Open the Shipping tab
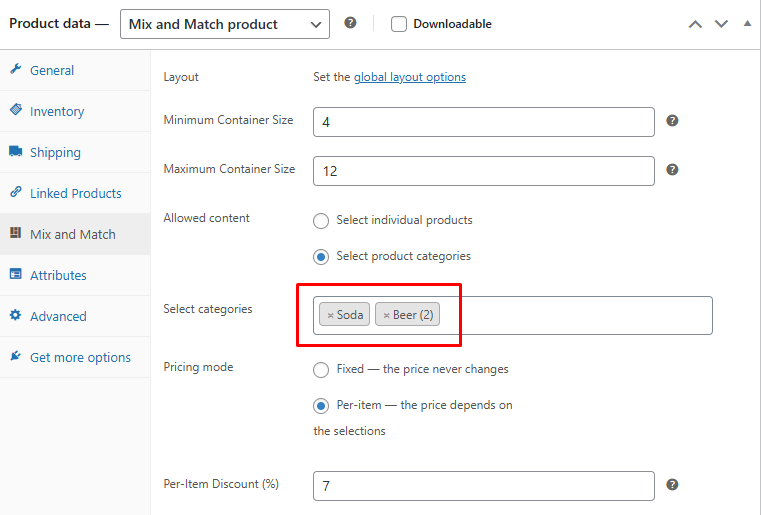The height and width of the screenshot is (515, 761). tap(75, 152)
